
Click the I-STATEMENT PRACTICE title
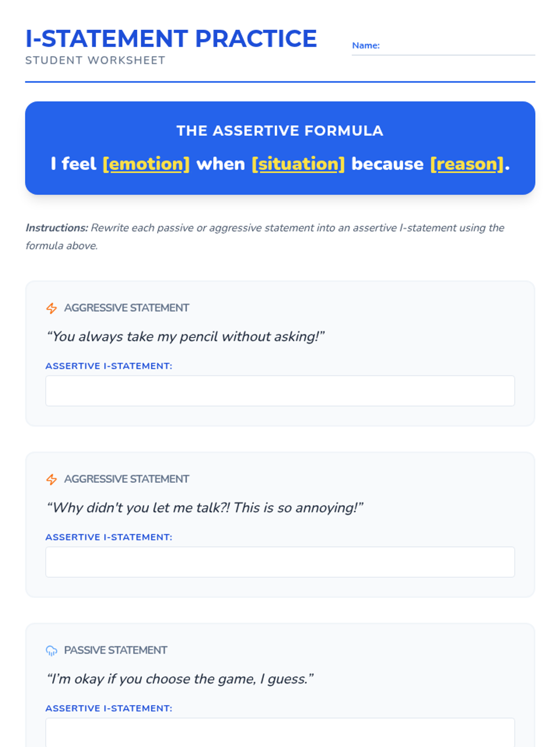(x=171, y=38)
